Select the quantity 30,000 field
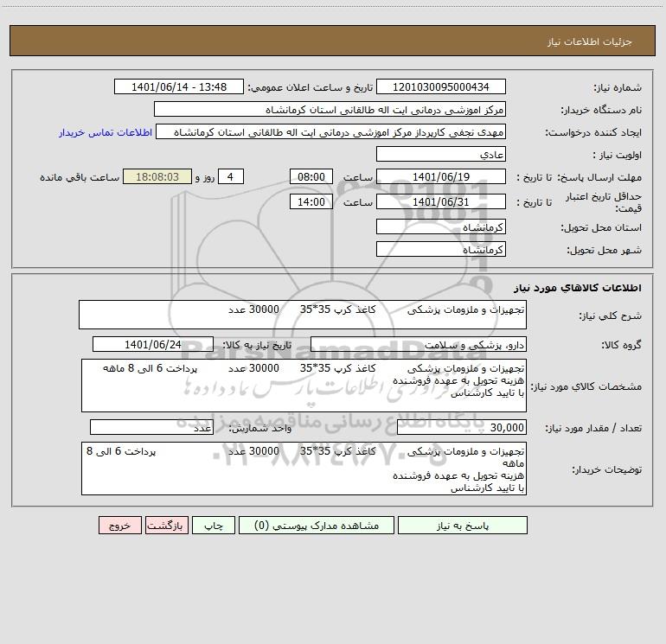Screen dimensions: 666x644 tap(462, 427)
